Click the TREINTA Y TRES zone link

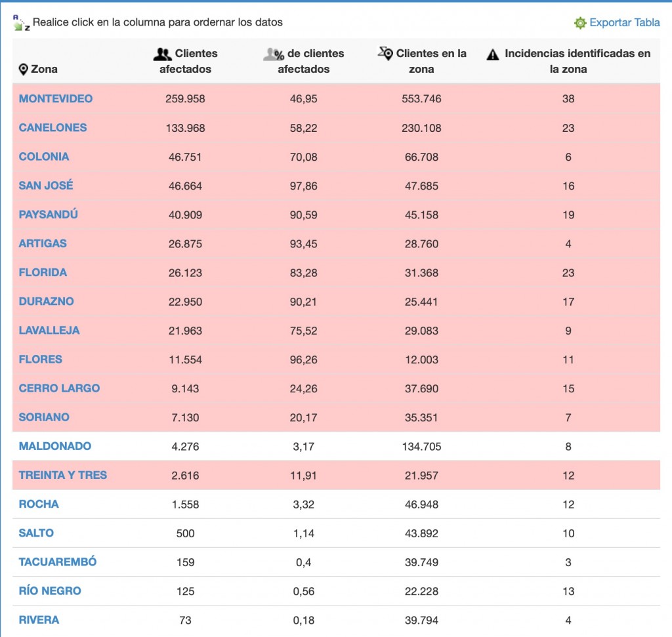click(x=63, y=475)
